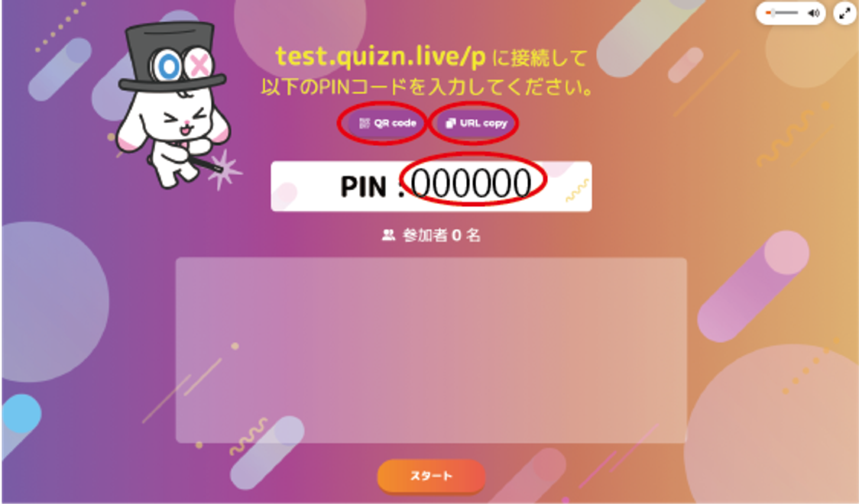Click the PIN label in white box
Screen dimensions: 859x504
(364, 186)
